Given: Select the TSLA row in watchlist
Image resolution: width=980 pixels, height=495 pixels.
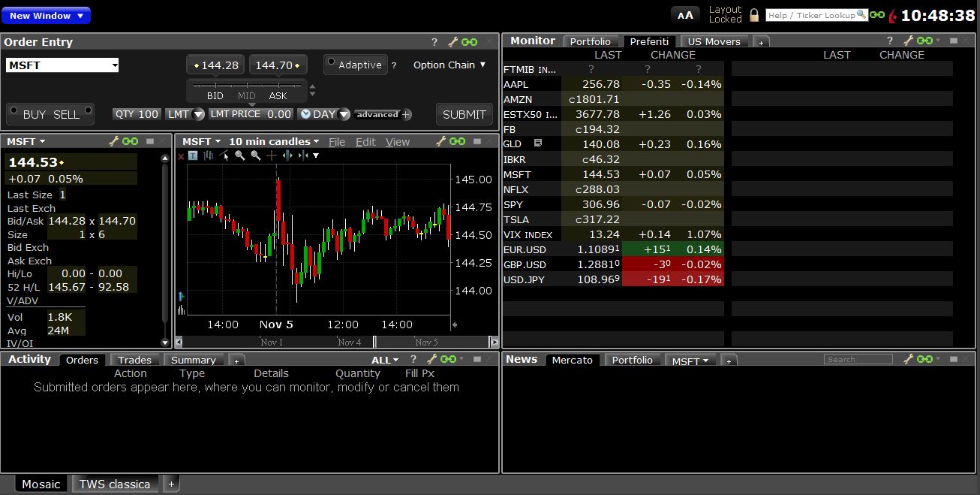Looking at the screenshot, I should (613, 219).
